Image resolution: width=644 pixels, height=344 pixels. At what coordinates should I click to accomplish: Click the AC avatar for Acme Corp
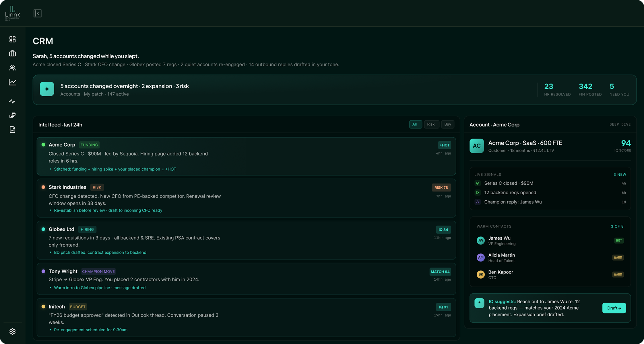[x=477, y=146]
